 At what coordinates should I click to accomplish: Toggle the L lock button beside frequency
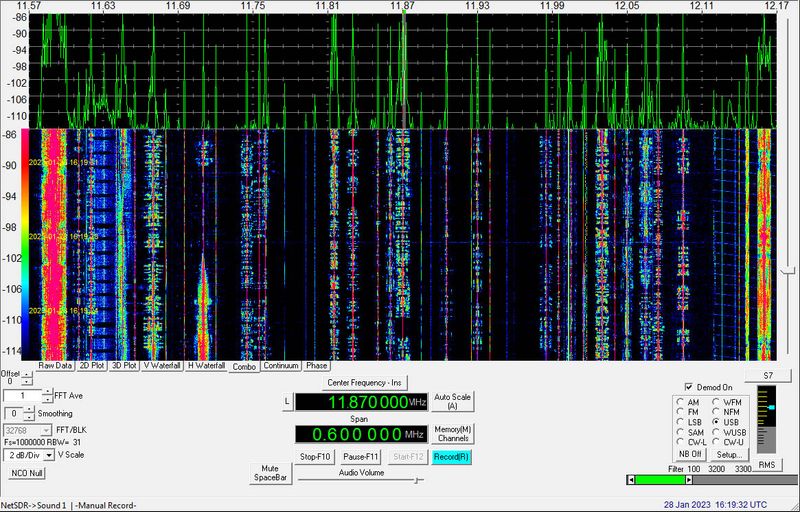pyautogui.click(x=287, y=402)
